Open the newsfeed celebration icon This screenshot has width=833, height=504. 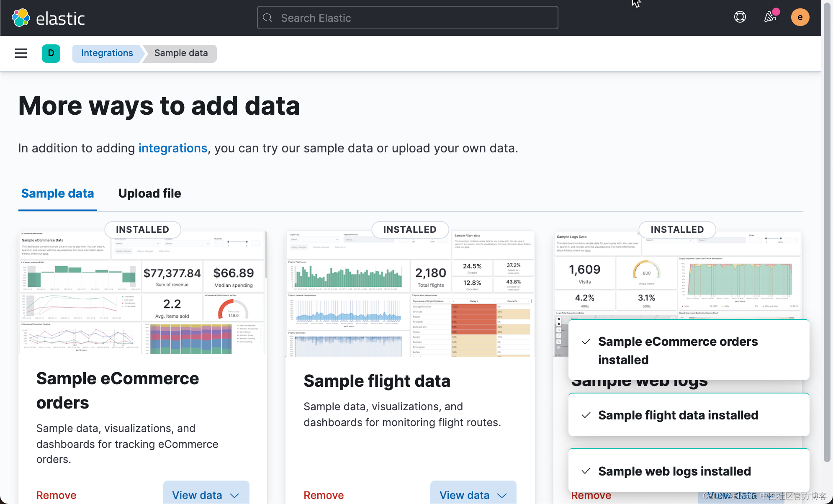770,17
